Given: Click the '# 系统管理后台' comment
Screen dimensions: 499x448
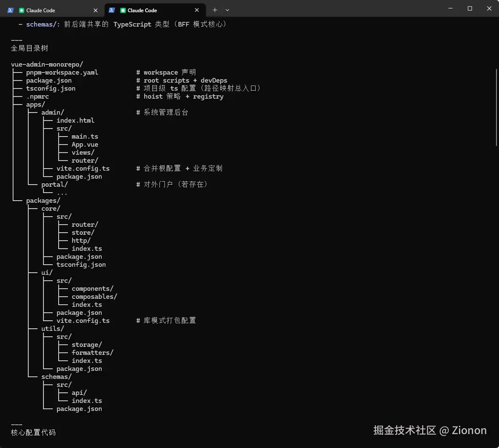Looking at the screenshot, I should click(162, 112).
